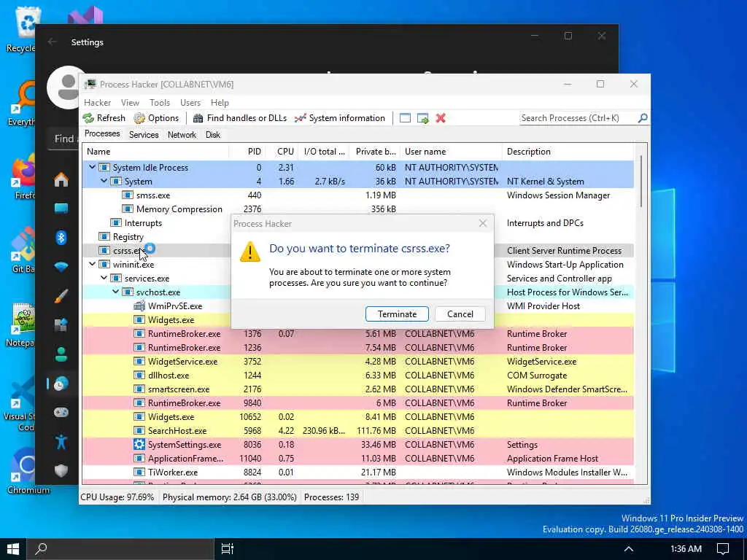Click the Search Processes input field
The height and width of the screenshot is (560, 747).
(578, 117)
